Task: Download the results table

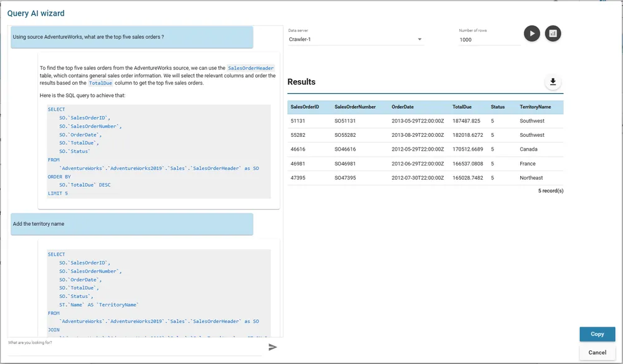Action: click(x=553, y=82)
